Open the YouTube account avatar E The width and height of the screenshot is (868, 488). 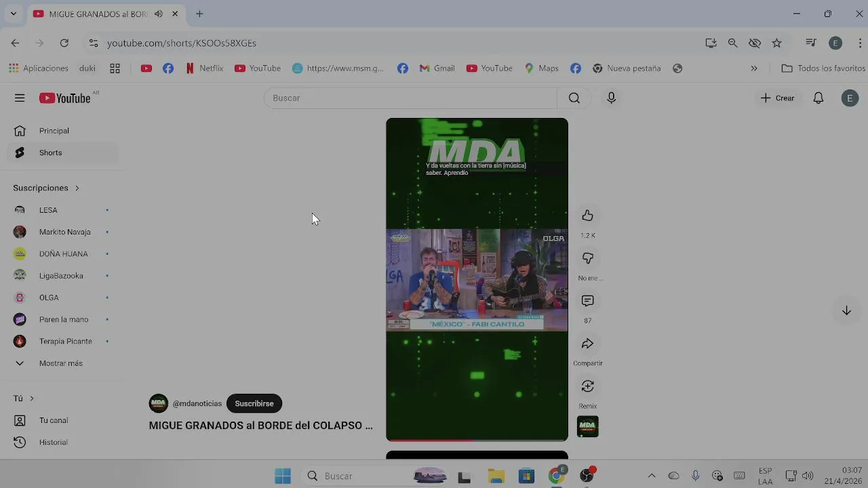coord(850,98)
